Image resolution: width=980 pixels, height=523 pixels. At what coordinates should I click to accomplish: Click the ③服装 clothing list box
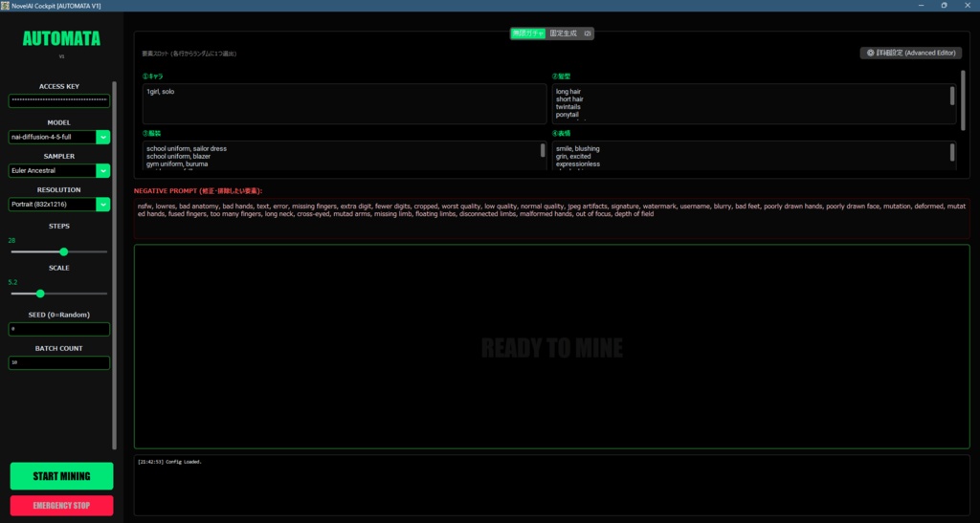coord(345,156)
